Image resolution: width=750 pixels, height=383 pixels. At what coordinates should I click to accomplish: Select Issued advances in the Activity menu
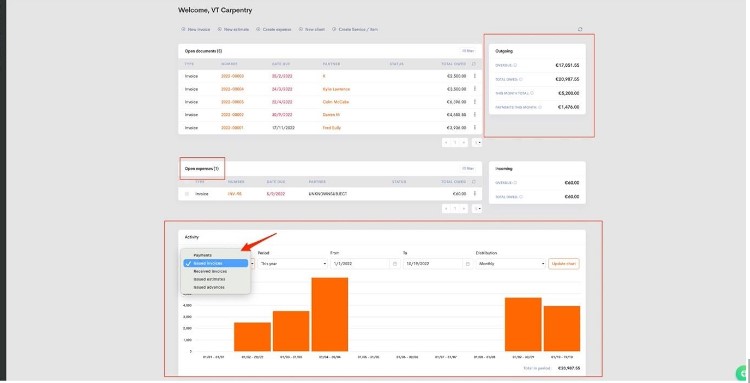pos(216,287)
